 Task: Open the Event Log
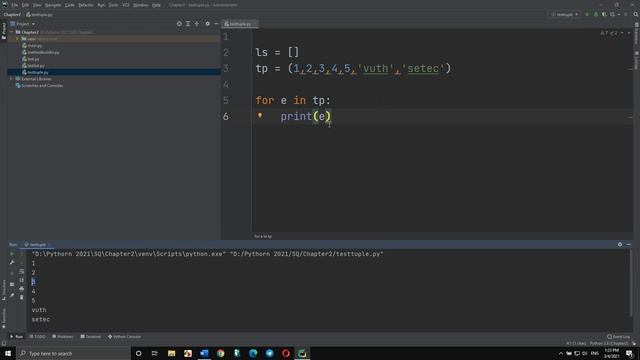(618, 337)
